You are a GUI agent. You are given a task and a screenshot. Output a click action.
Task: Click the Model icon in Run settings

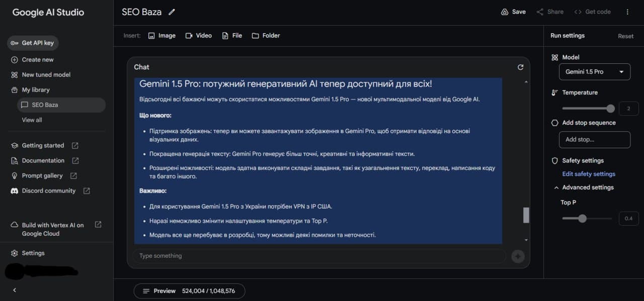coord(555,58)
